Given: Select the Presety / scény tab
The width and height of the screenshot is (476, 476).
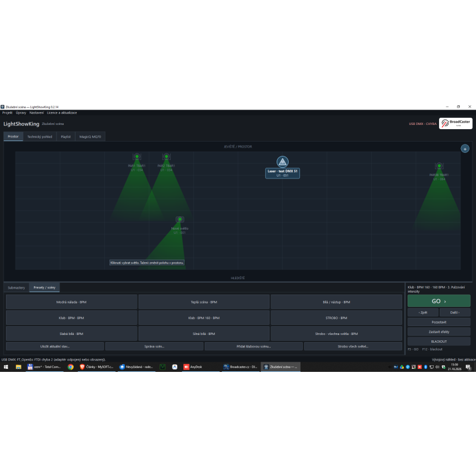Looking at the screenshot, I should [x=44, y=287].
